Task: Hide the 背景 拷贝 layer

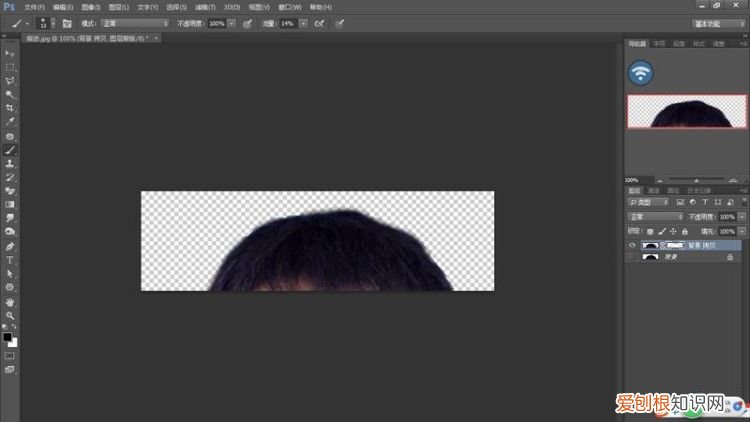Action: click(631, 244)
